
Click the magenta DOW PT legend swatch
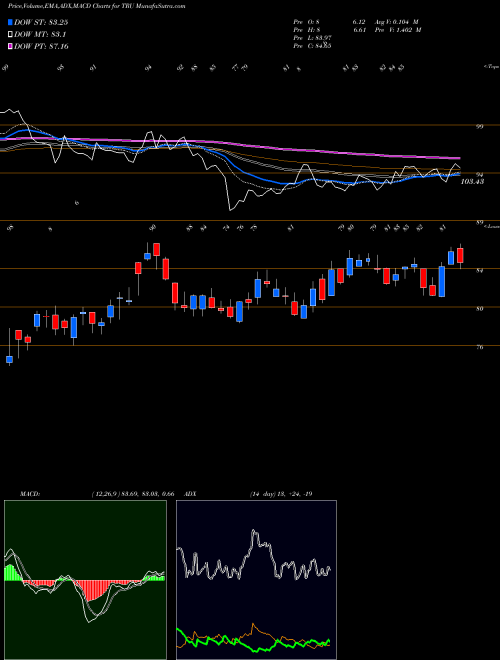point(11,46)
